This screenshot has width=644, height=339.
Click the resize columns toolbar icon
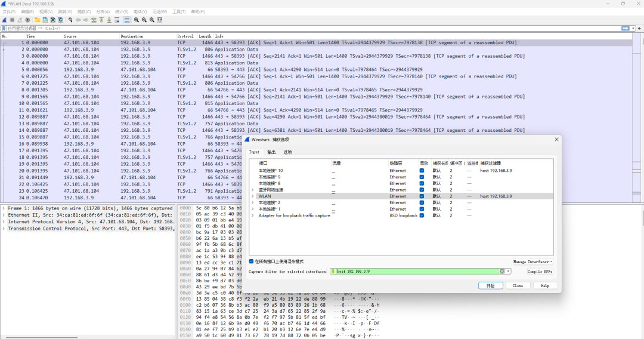(160, 20)
